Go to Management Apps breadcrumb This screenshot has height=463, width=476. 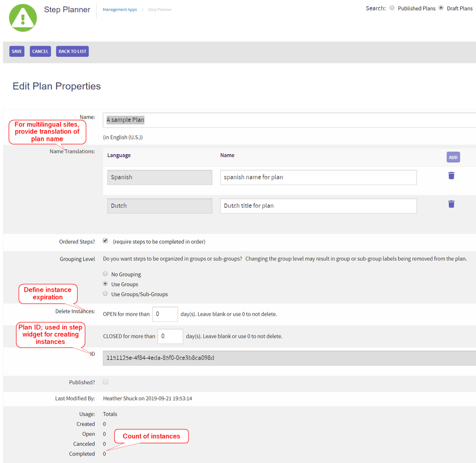point(120,10)
